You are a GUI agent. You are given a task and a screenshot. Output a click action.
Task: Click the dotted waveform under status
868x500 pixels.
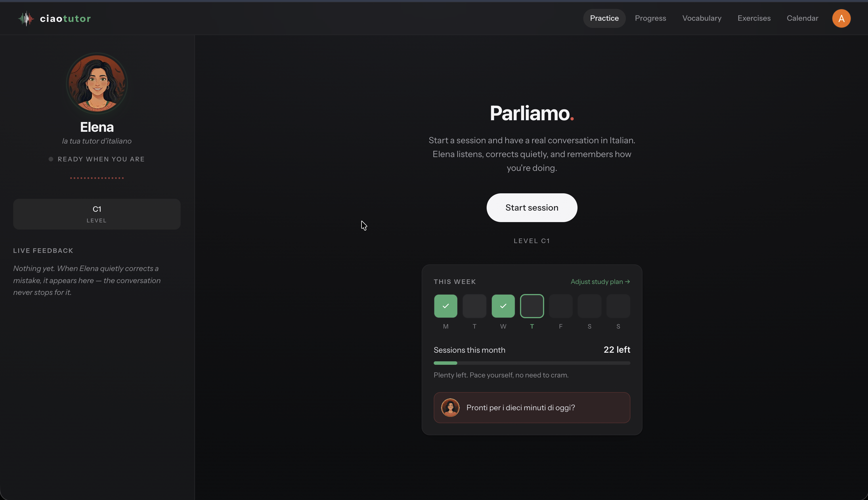pos(97,178)
